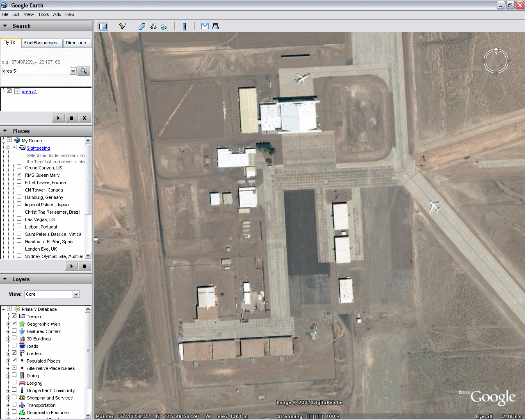Click the Shopping and Services icon

(x=22, y=397)
